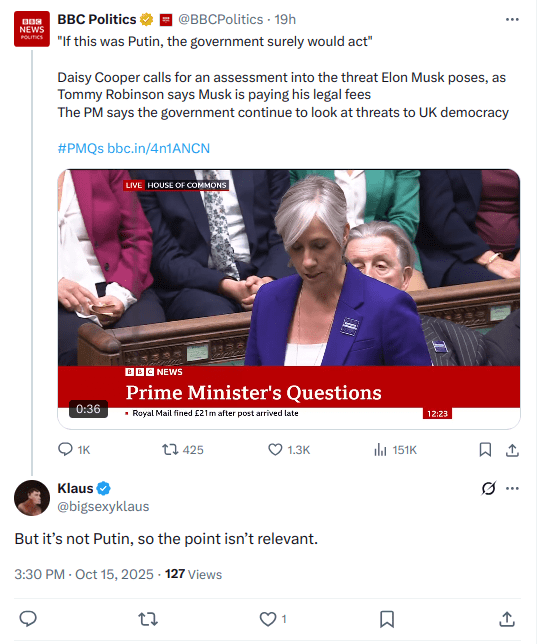Screen dimensions: 544x644
Task: Open the bbc.in/4n1ANCN link
Action: pyautogui.click(x=158, y=148)
